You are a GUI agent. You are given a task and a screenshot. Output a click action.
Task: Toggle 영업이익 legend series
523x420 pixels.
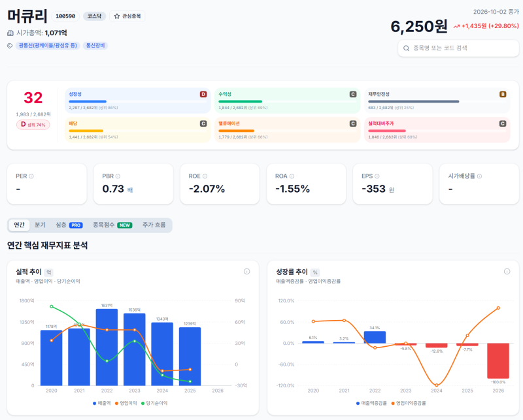tap(126, 403)
